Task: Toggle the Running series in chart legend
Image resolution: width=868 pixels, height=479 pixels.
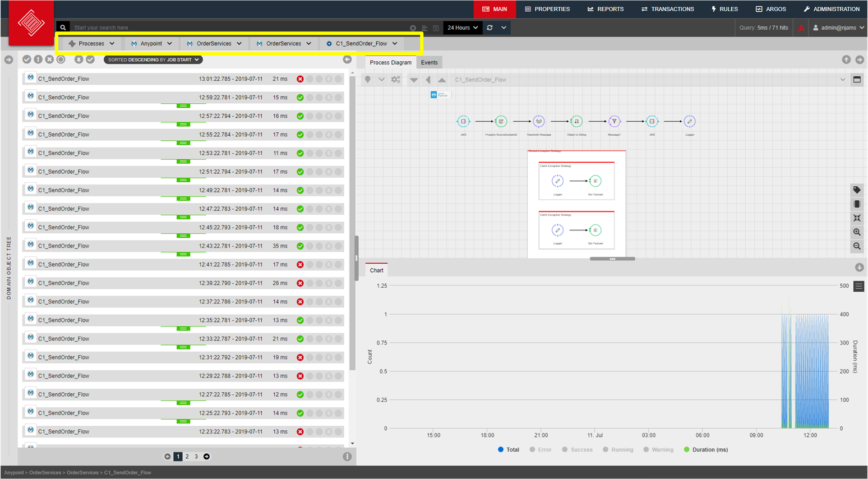Action: point(618,450)
